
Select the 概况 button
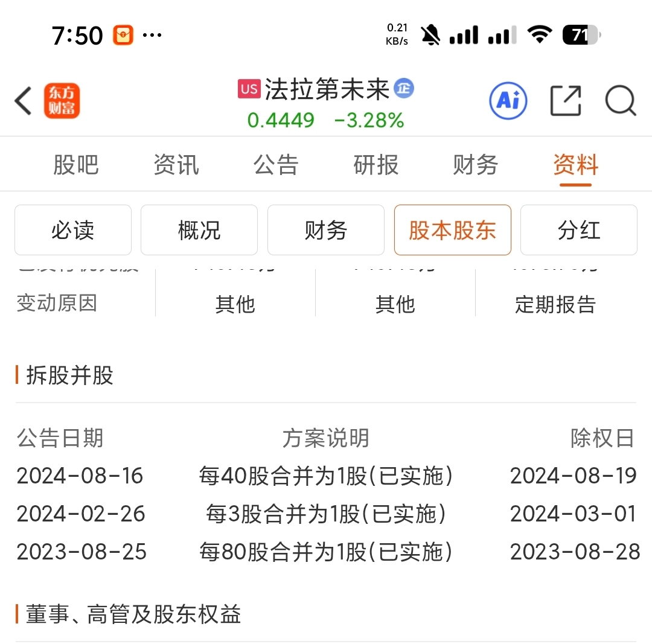pyautogui.click(x=199, y=230)
